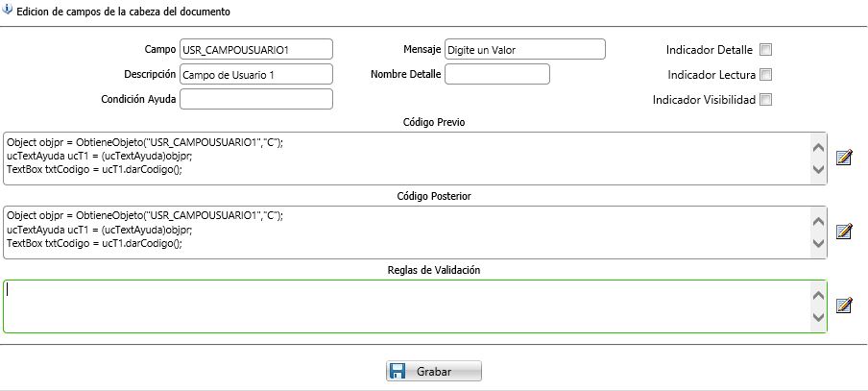The image size is (868, 391).
Task: Open editor icon beside Código Posterior
Action: [844, 232]
